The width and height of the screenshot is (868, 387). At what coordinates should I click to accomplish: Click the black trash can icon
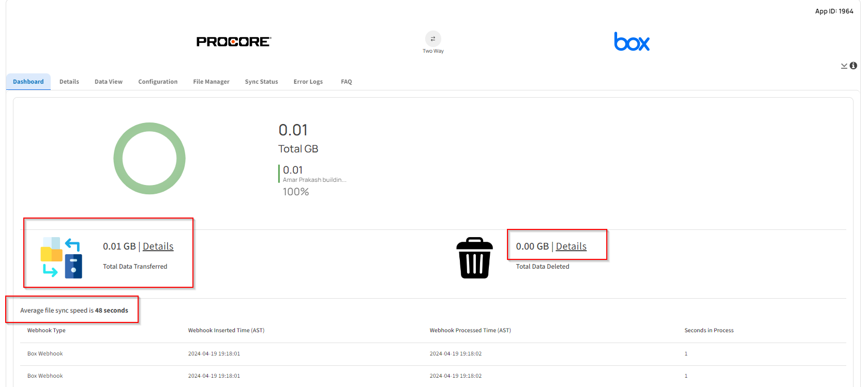475,258
